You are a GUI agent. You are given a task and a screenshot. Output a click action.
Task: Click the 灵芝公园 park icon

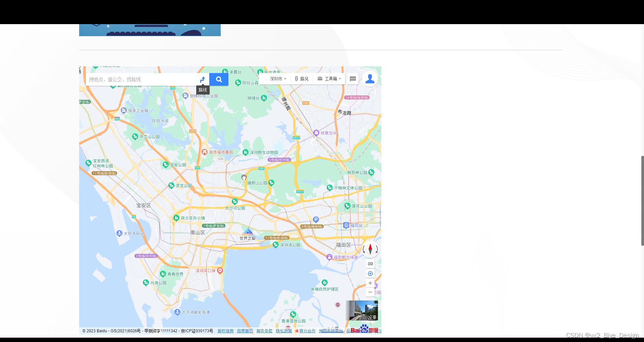171,185
